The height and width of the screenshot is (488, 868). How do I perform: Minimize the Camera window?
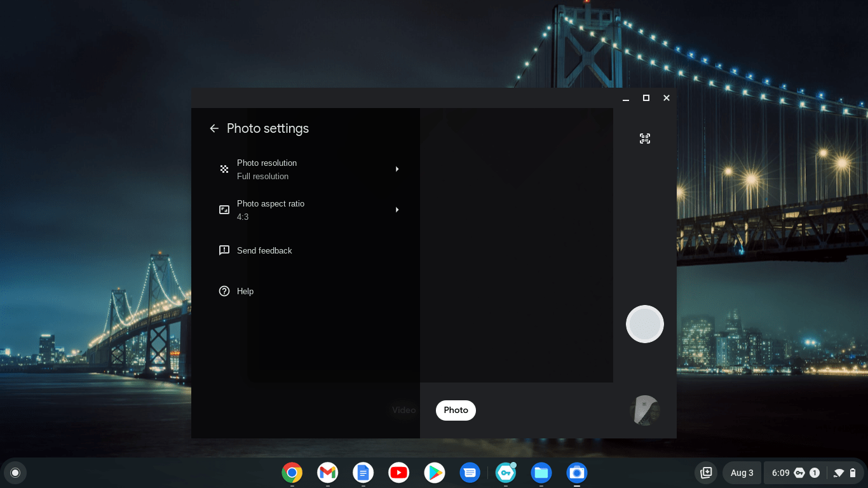pyautogui.click(x=626, y=98)
